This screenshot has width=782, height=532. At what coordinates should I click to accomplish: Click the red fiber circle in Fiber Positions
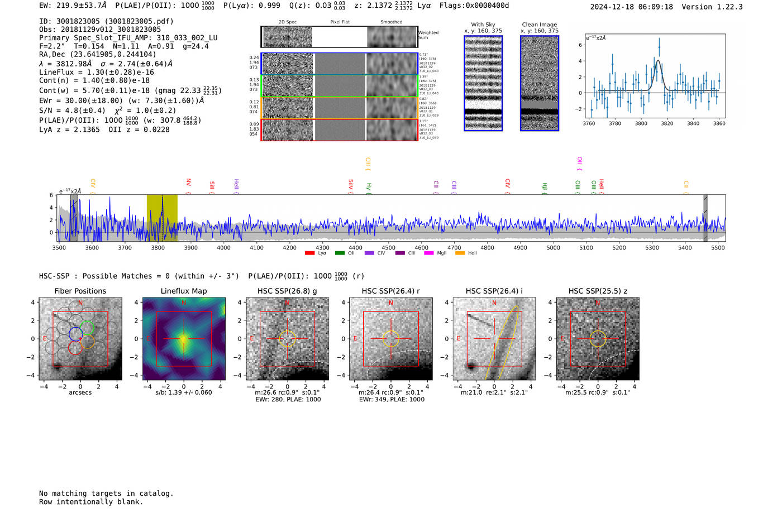pyautogui.click(x=75, y=348)
